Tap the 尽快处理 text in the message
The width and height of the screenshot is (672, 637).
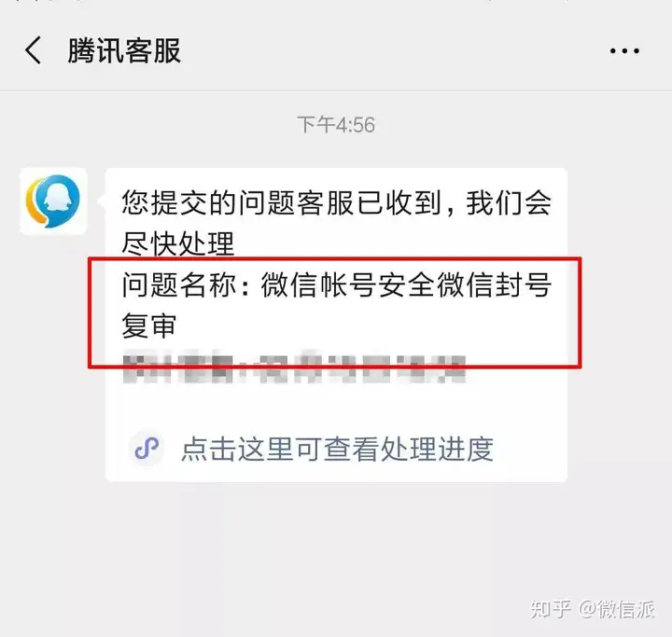[178, 243]
